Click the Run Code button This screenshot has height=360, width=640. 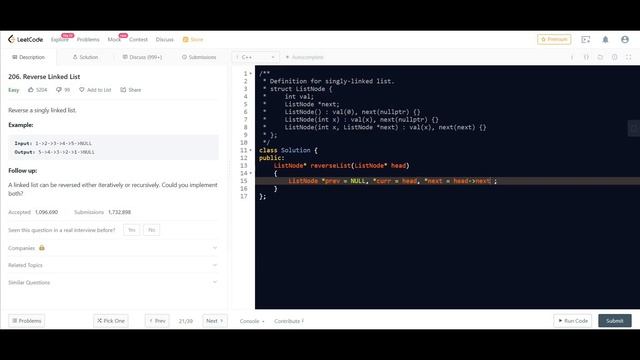[x=573, y=321]
